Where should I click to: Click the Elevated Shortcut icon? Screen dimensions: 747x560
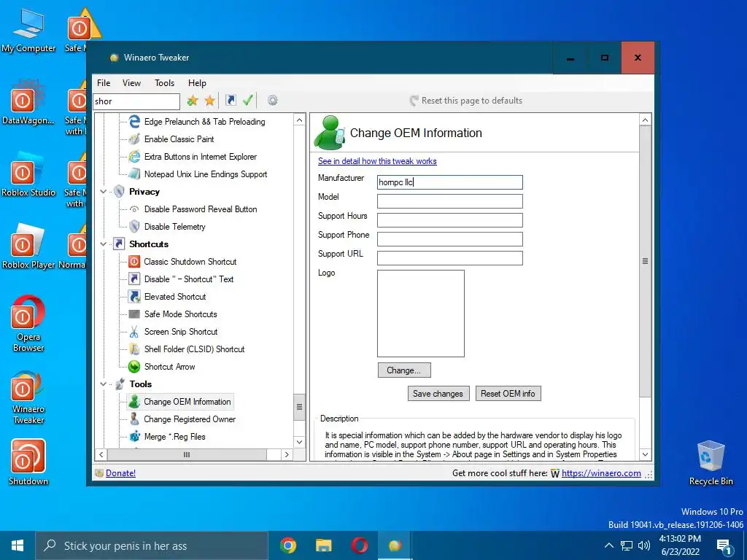135,297
